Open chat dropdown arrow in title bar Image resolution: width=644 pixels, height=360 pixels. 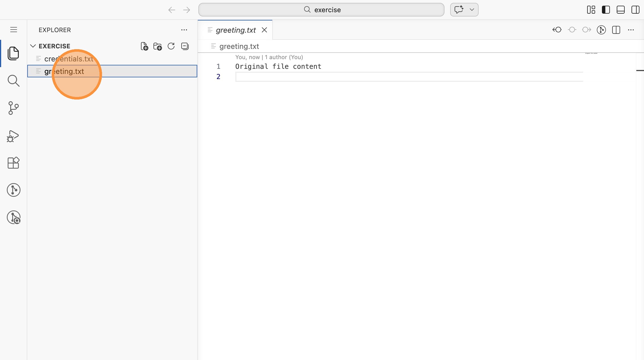pos(472,10)
